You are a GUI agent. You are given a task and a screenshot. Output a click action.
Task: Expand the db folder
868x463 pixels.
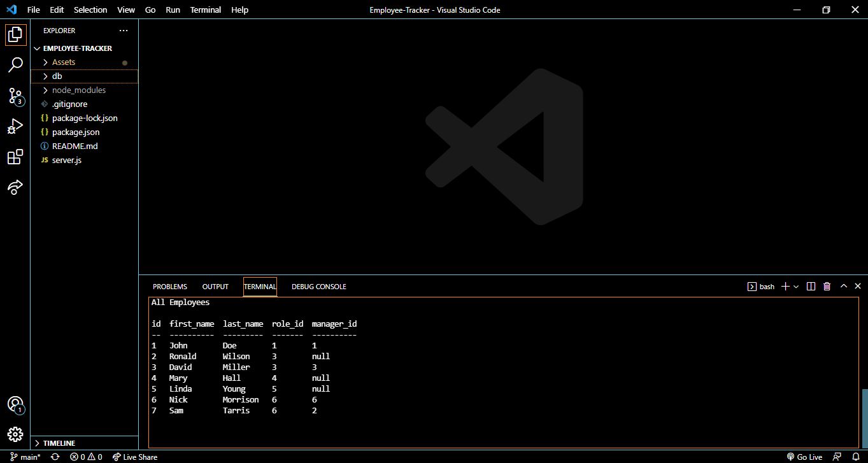[x=84, y=76]
